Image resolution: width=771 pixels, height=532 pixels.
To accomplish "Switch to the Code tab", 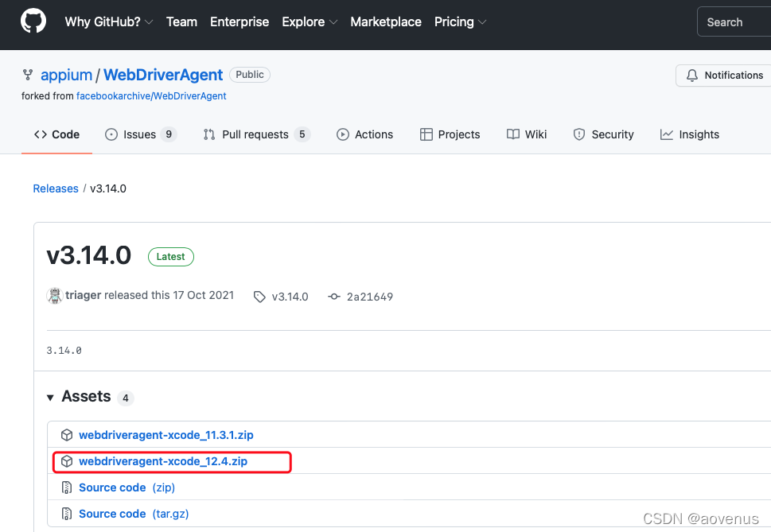I will coord(56,134).
